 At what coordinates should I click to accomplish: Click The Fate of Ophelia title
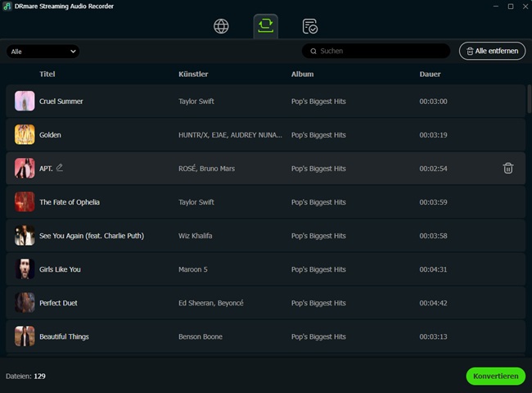click(70, 202)
